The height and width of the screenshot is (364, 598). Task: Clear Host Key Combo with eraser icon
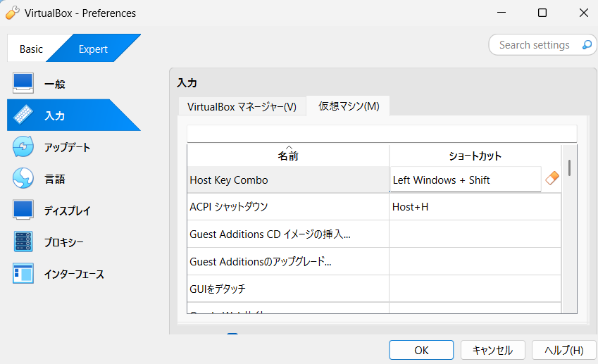click(x=552, y=178)
